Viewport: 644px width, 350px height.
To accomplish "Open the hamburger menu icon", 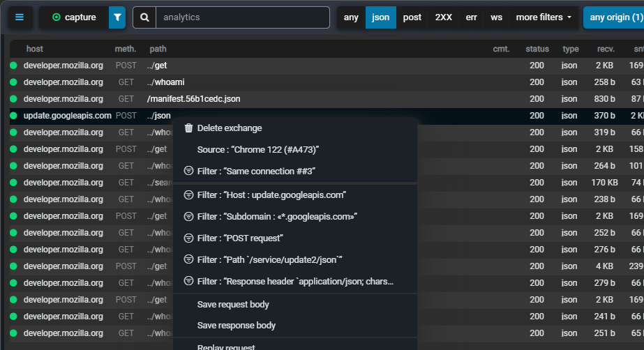I will click(x=20, y=17).
